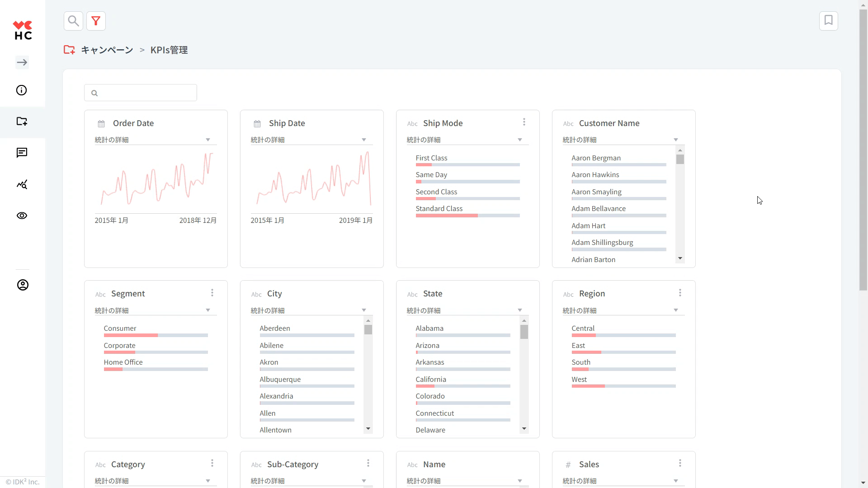Open the user account icon in sidebar
Image resolution: width=868 pixels, height=488 pixels.
coord(23,285)
